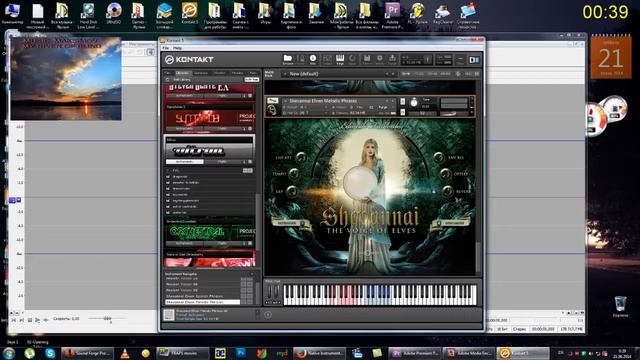
Task: Show rack page 01-16
Action: click(406, 74)
